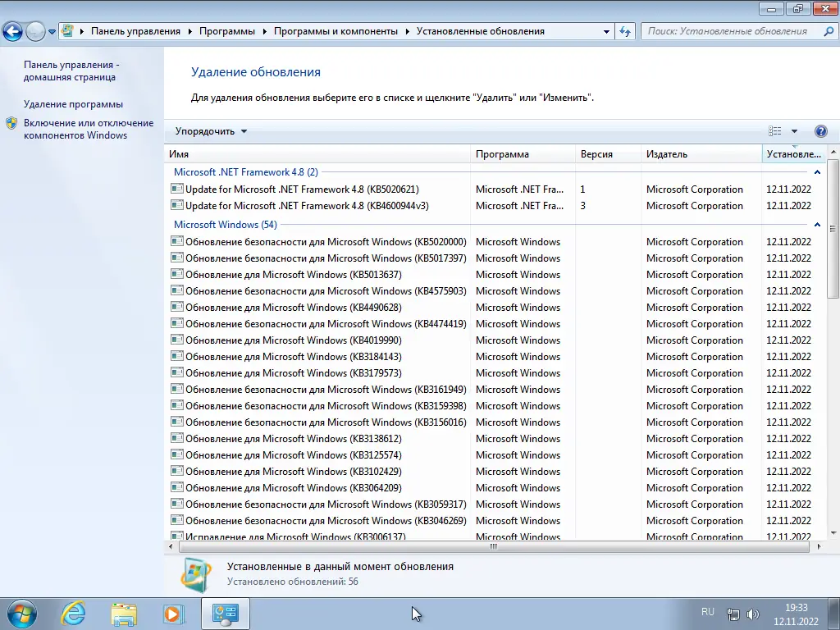Open Help via the question mark icon

coord(821,130)
